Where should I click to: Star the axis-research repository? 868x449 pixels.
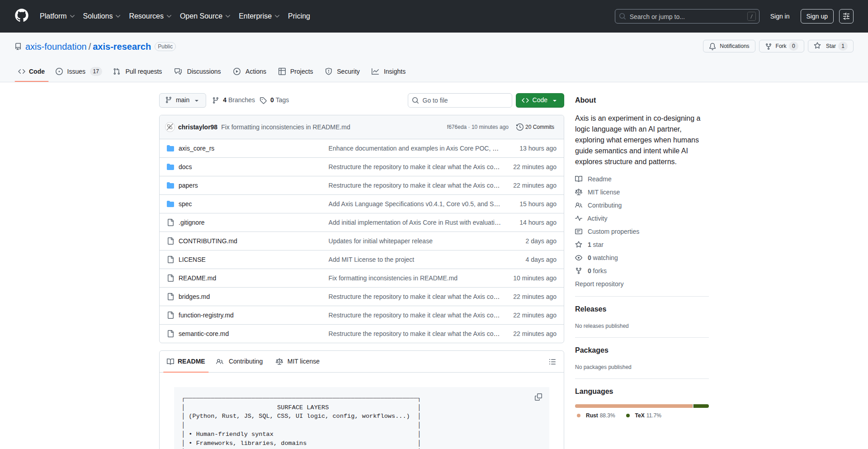826,46
